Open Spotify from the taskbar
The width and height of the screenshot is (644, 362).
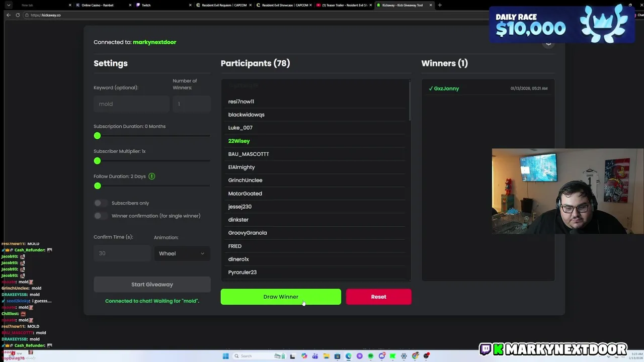click(x=370, y=356)
